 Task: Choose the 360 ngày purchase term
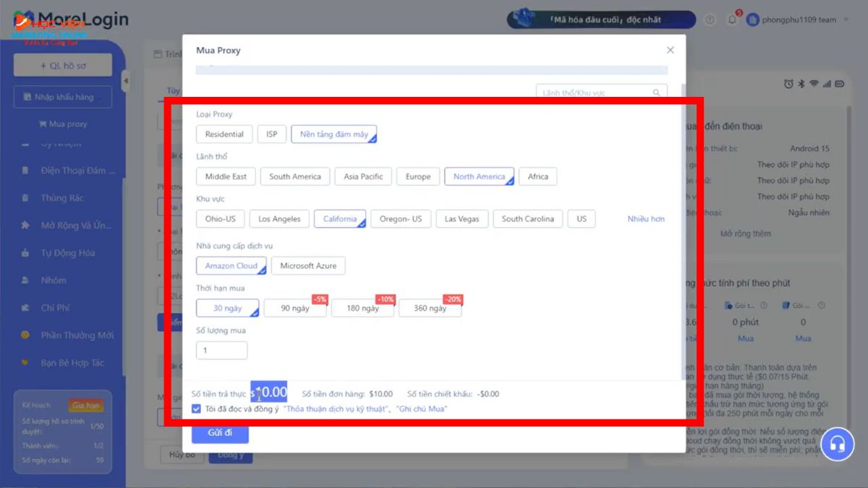coord(430,308)
